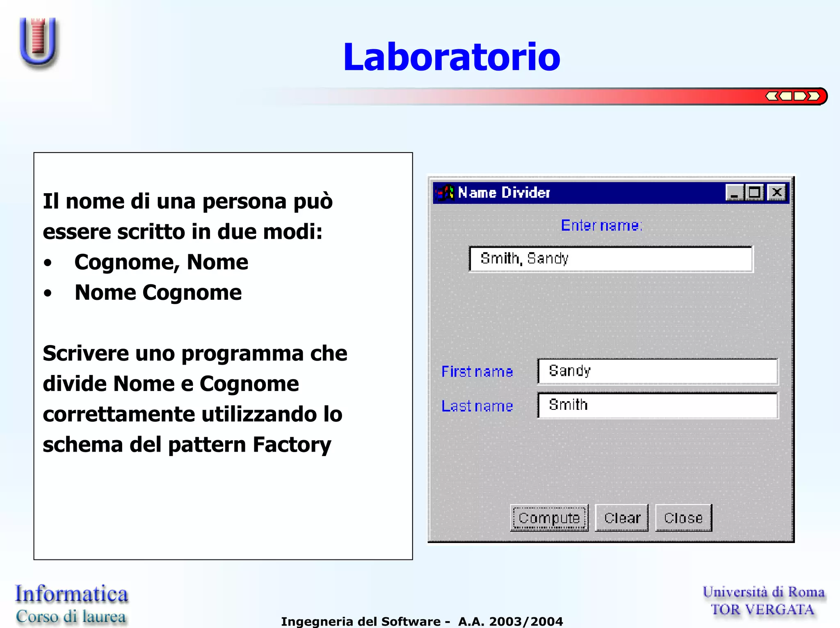Click the Clear button
The image size is (840, 628).
coord(622,518)
